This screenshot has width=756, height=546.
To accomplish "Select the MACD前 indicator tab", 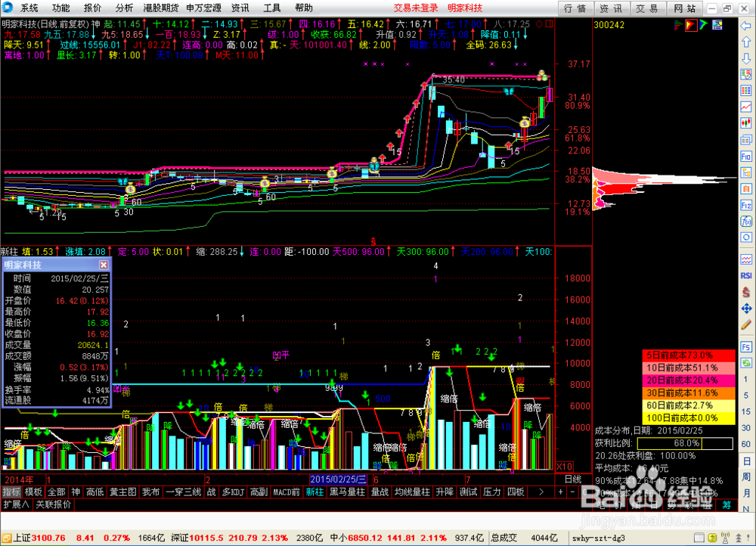I will tap(287, 492).
